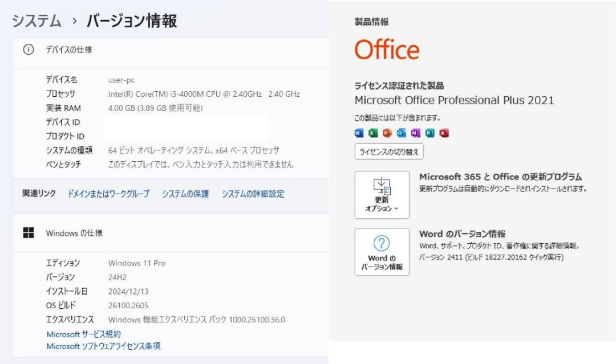Click the バージョン情報 page title
Image resolution: width=616 pixels, height=364 pixels.
tap(132, 21)
